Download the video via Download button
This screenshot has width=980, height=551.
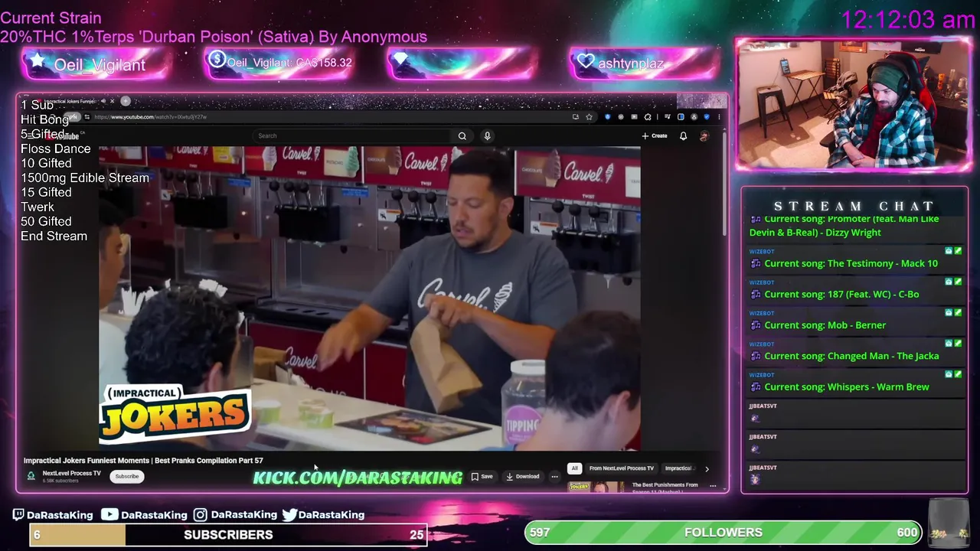(523, 476)
